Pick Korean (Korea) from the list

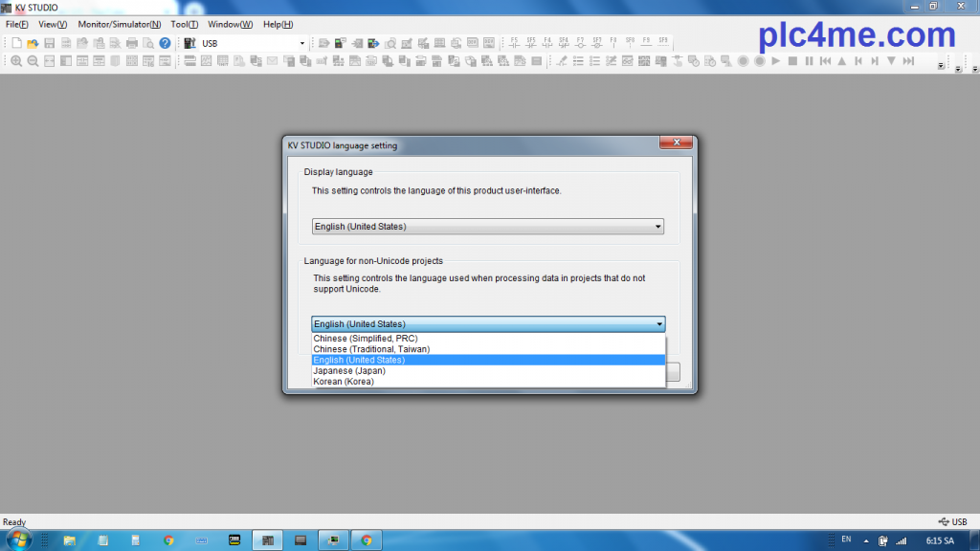(x=344, y=382)
